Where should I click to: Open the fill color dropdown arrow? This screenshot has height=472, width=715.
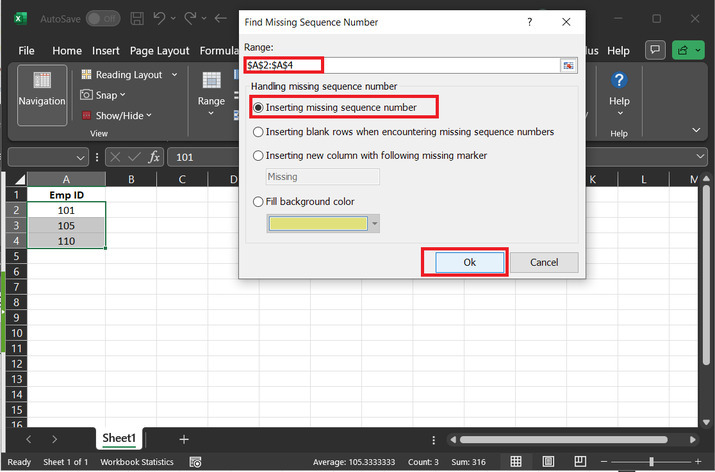374,224
